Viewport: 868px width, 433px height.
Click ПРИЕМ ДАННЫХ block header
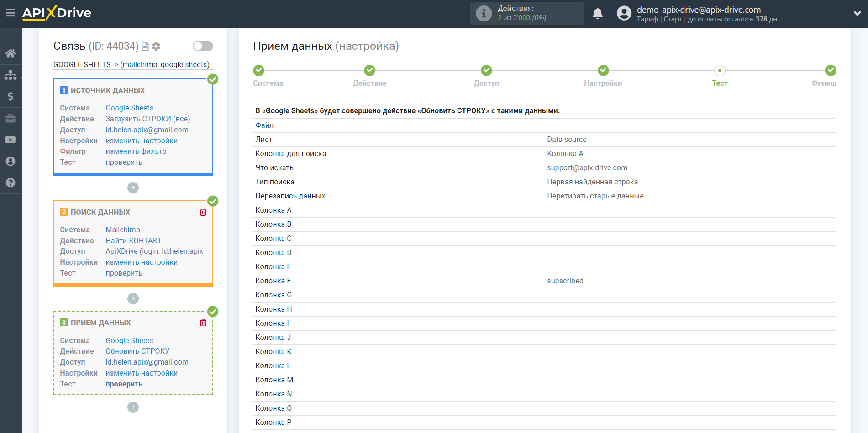click(x=101, y=323)
